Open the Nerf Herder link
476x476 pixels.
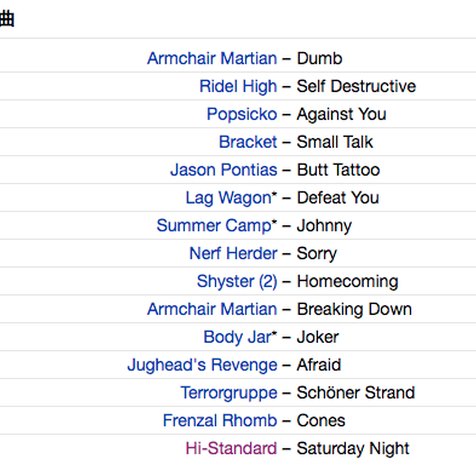(233, 254)
